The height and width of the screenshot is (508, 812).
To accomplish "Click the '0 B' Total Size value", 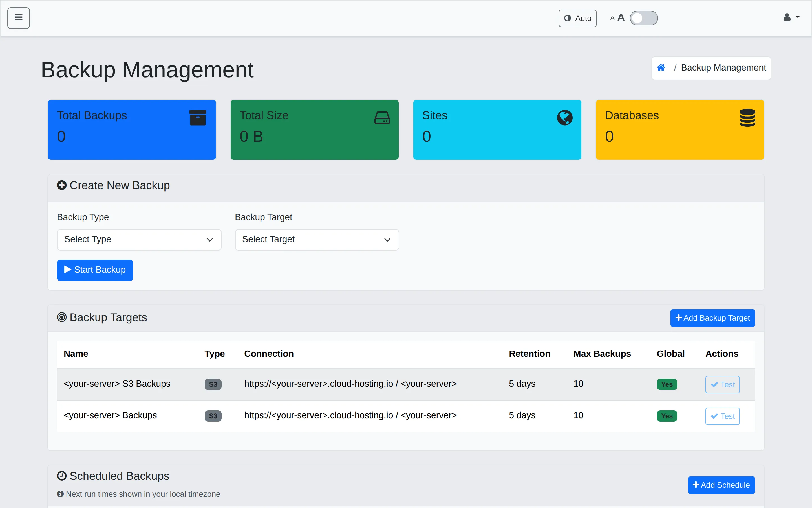I will (x=251, y=136).
